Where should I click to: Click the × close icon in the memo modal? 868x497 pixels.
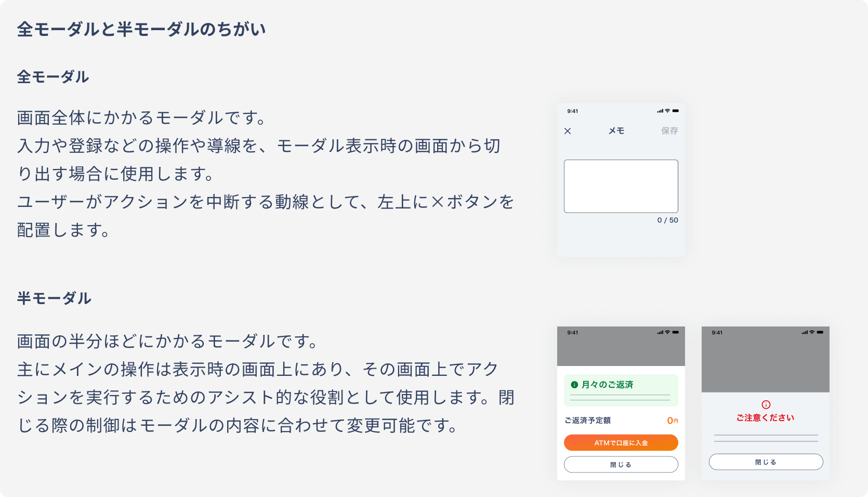pyautogui.click(x=568, y=131)
